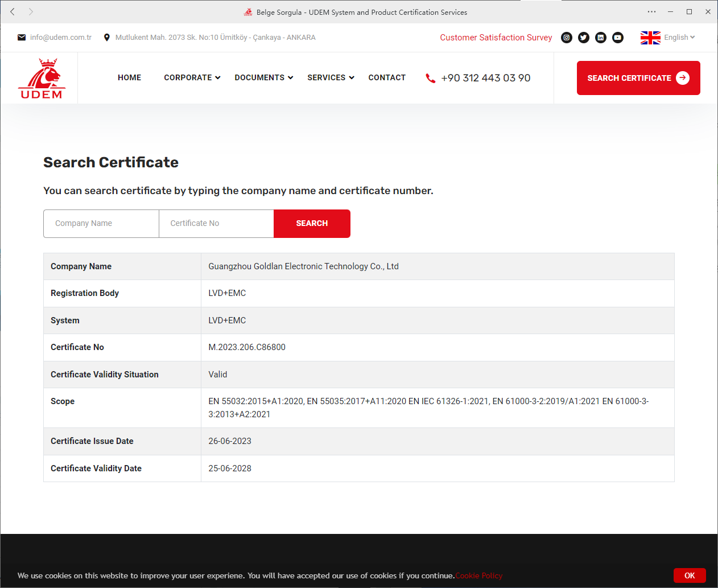Click the Certificate No table label

pos(77,347)
